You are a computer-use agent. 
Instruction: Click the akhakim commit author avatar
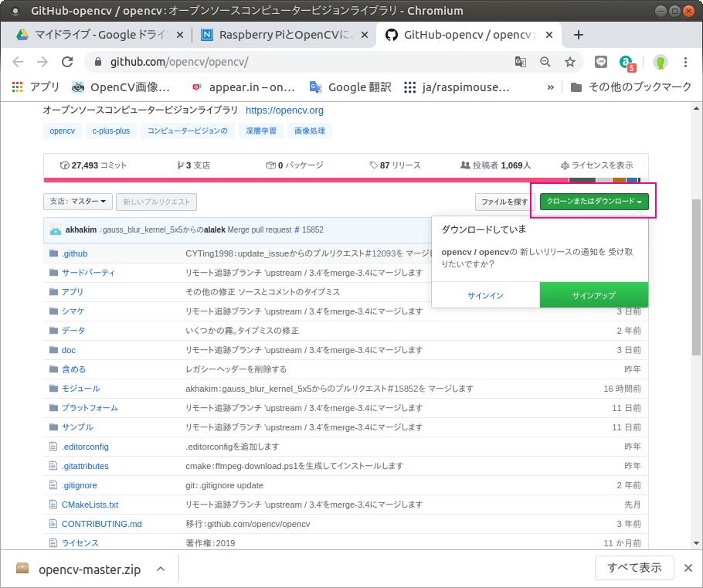pos(56,230)
